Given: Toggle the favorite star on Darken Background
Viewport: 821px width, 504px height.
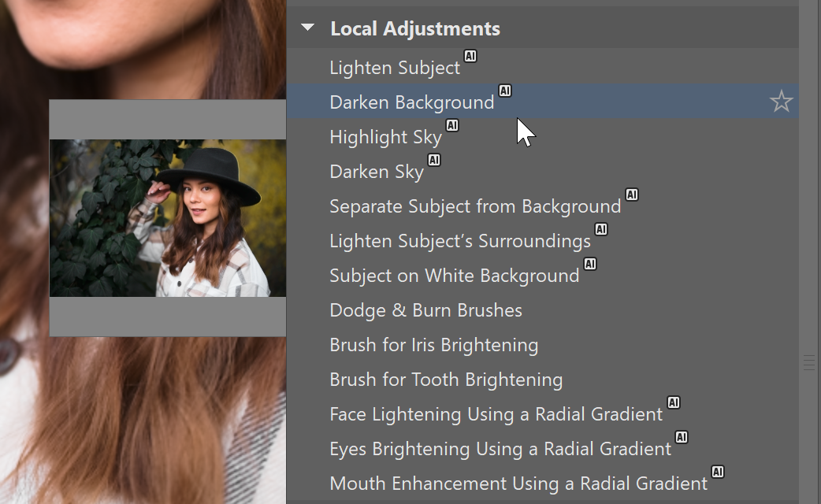Looking at the screenshot, I should (781, 101).
